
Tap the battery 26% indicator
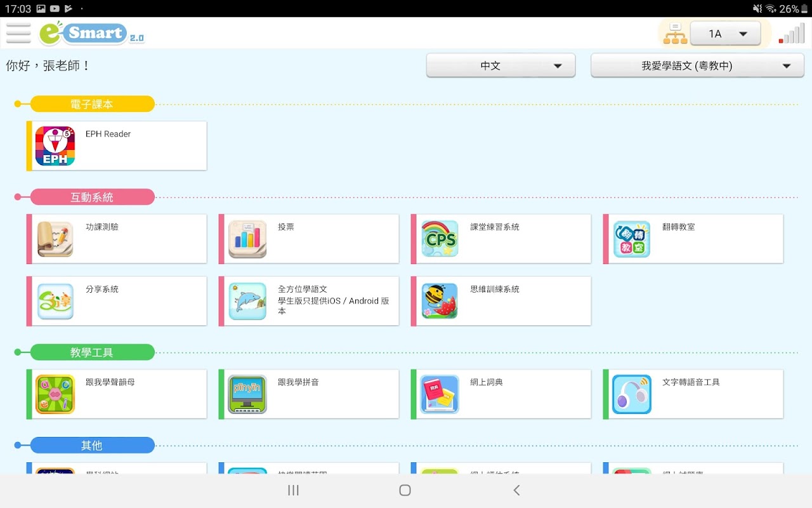tap(795, 8)
